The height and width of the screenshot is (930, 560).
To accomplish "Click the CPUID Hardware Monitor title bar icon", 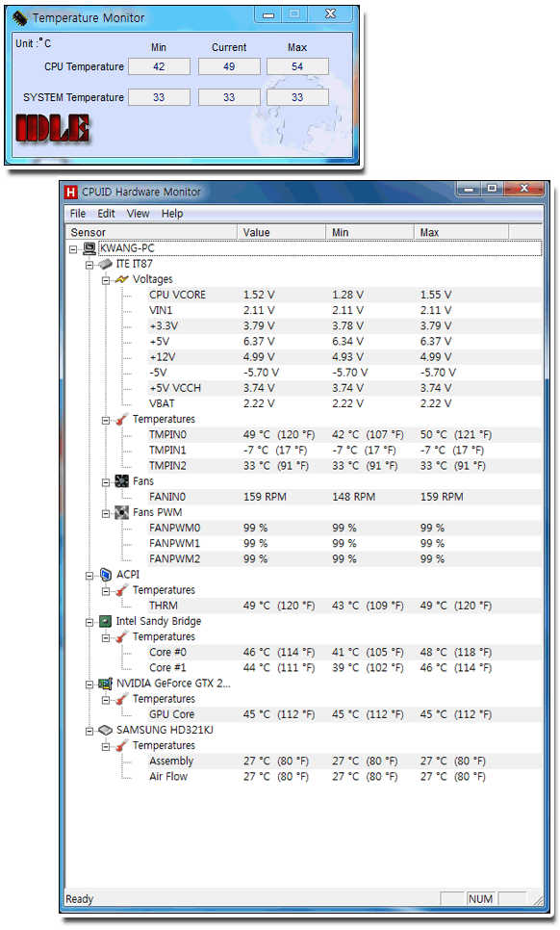I will coord(72,192).
